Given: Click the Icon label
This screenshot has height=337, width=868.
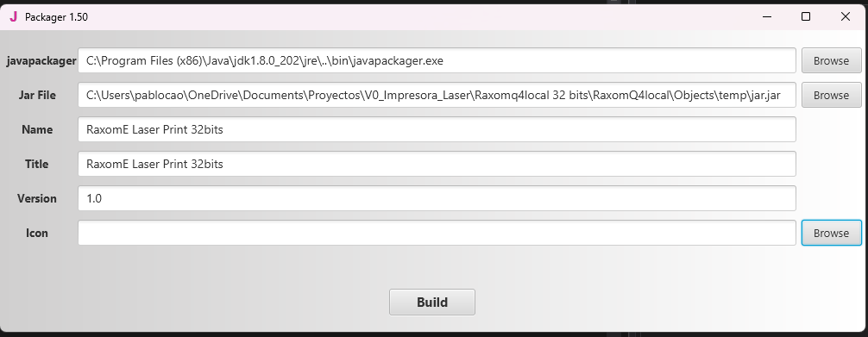Looking at the screenshot, I should [36, 233].
